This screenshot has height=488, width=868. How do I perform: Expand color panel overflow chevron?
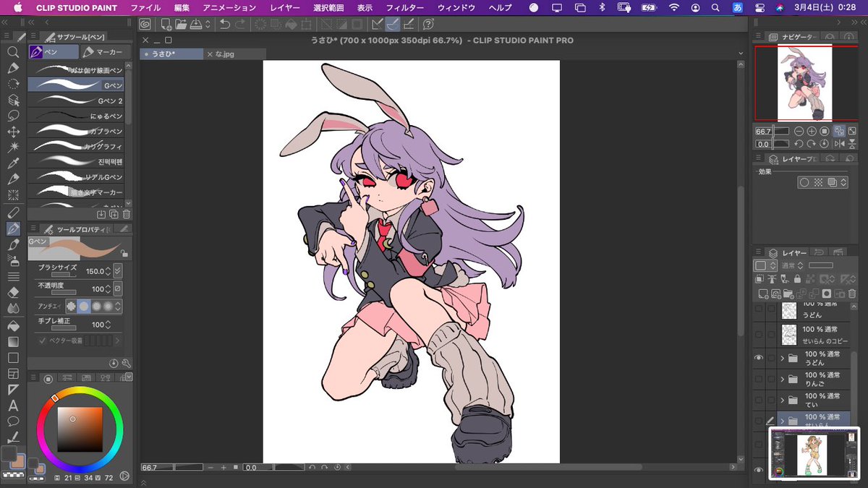[128, 377]
